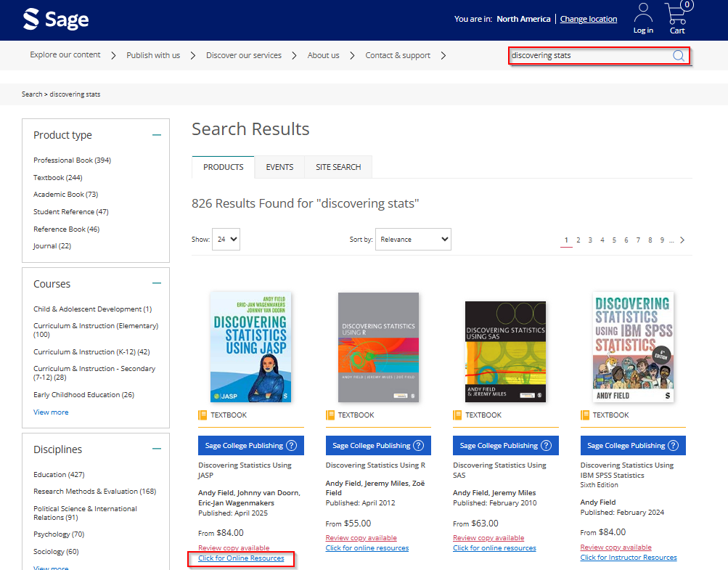Viewport: 728px width, 570px height.
Task: Click Online Resources link for JASP book
Action: (x=241, y=558)
